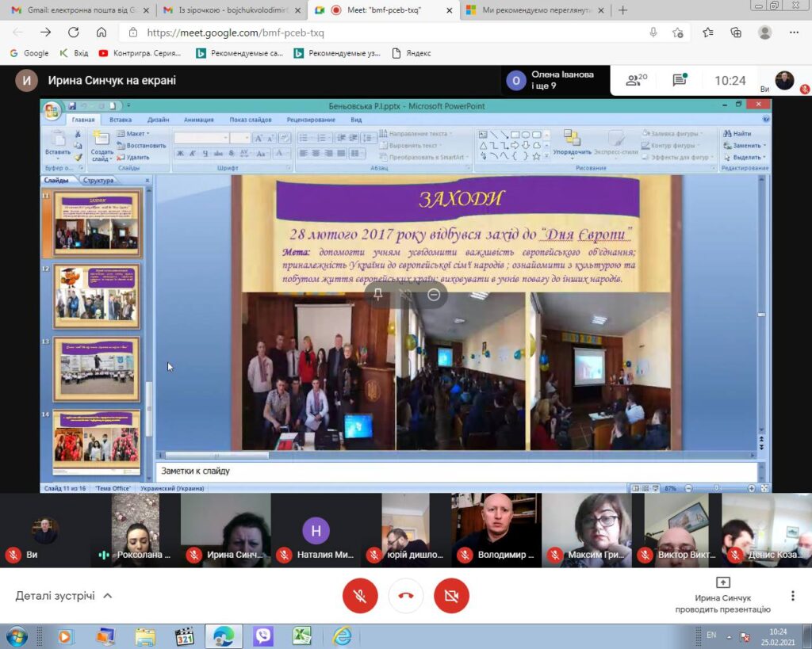Select Роксолана participant video tile
Screen dimensions: 812x649
(136, 530)
